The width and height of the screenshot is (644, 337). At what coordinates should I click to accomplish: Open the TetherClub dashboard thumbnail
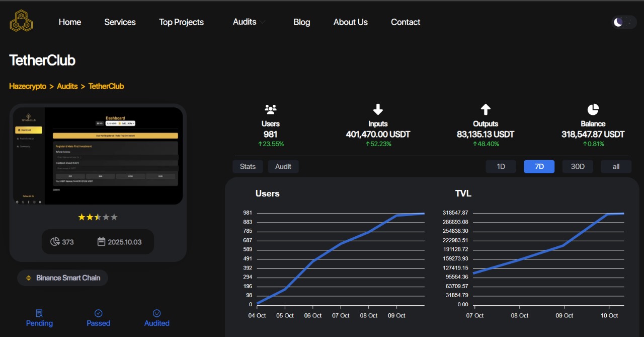[98, 156]
